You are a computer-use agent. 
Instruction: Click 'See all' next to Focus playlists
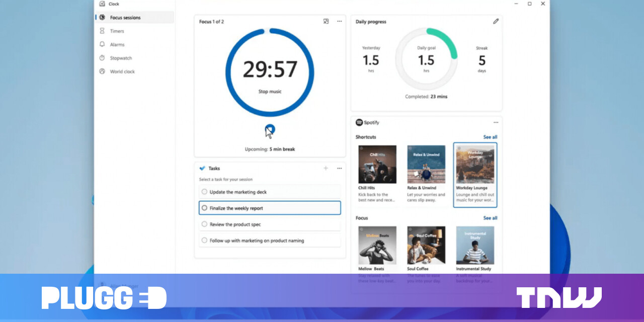(x=490, y=218)
